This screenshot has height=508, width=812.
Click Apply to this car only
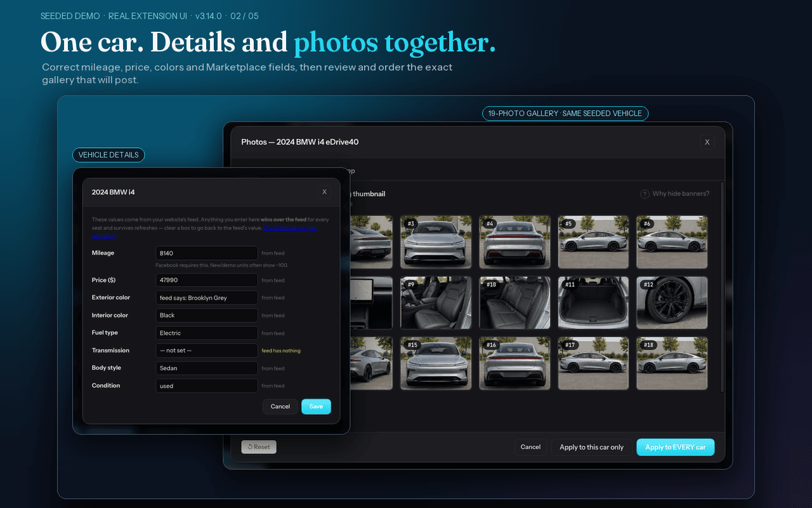(591, 447)
